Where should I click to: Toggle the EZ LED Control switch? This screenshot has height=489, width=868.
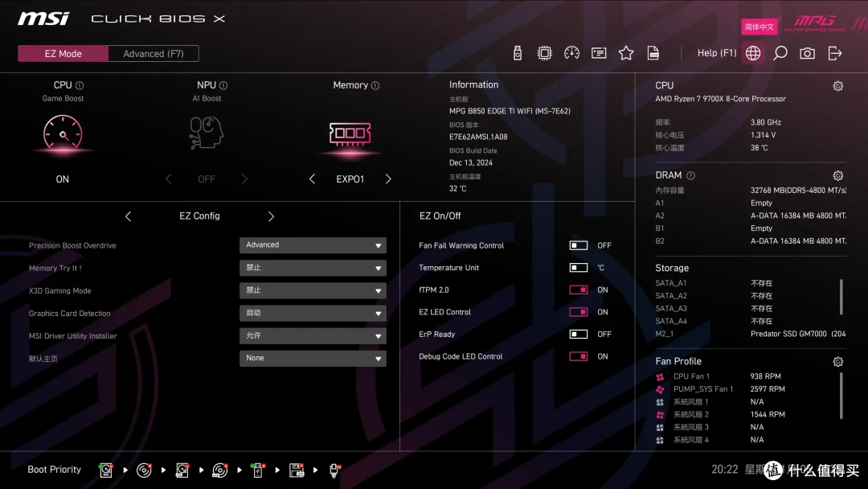[579, 312]
